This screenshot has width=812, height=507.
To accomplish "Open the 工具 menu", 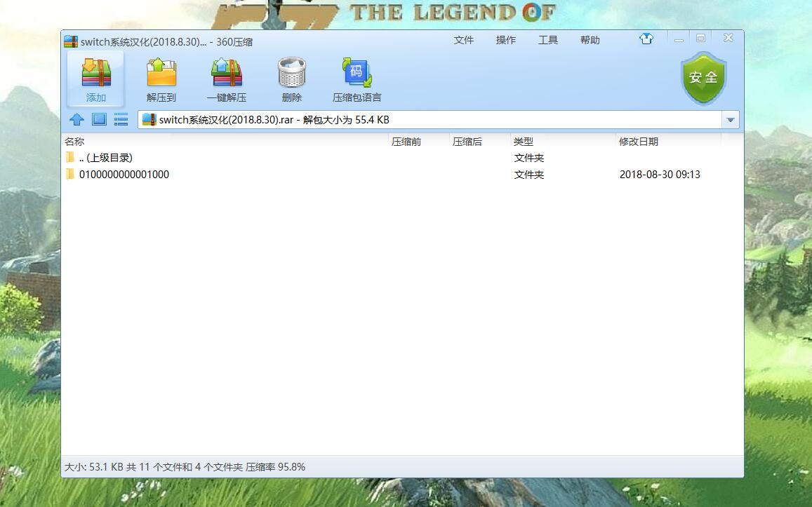I will (548, 41).
